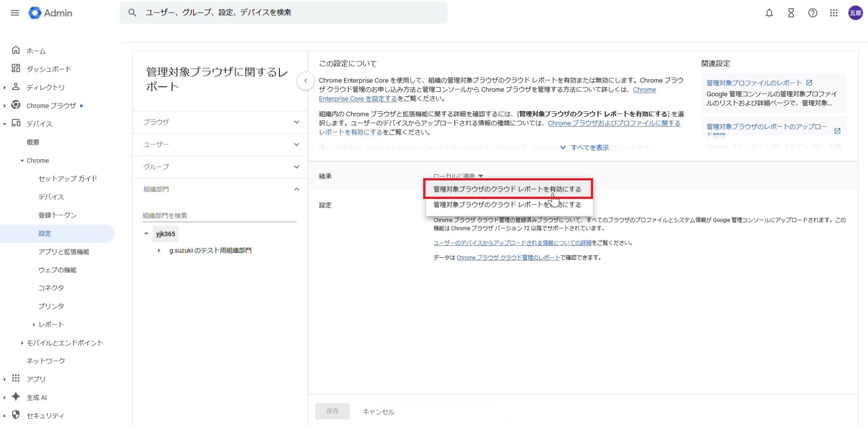Select the second cloud report dropdown option
The image size is (868, 426).
[507, 205]
